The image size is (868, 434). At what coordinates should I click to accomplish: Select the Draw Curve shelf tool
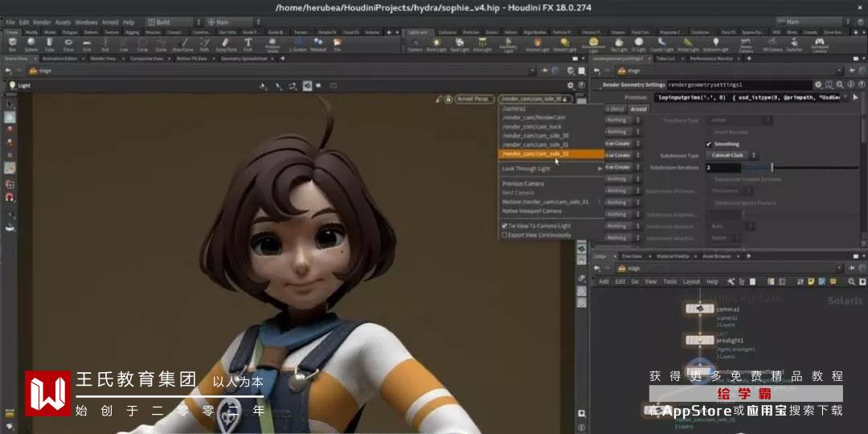coord(182,43)
